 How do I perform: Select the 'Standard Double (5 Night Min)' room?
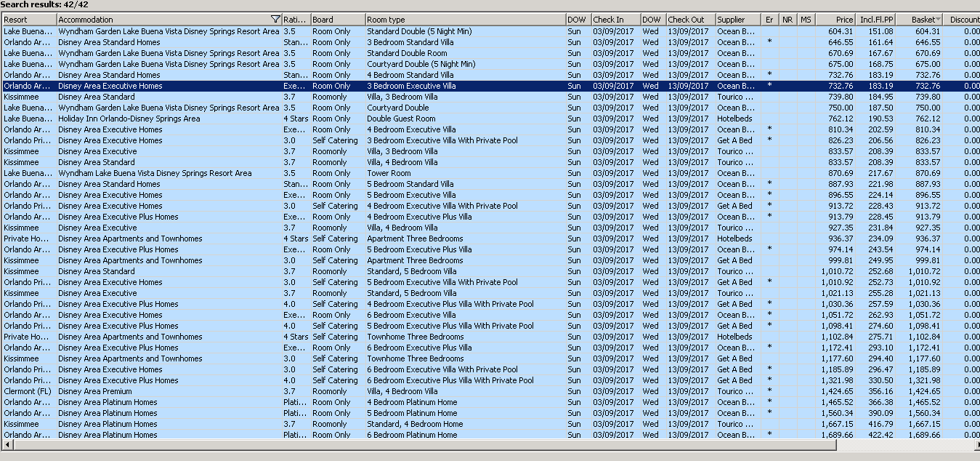[x=419, y=31]
